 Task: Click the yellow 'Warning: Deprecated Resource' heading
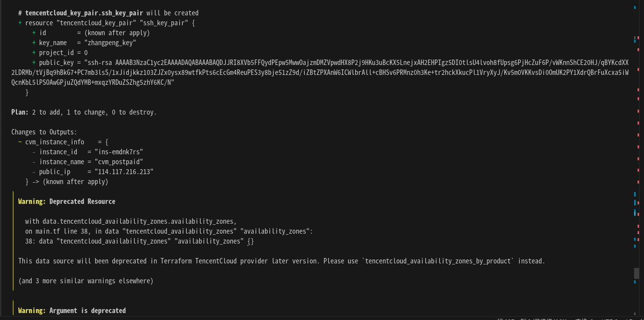point(67,201)
